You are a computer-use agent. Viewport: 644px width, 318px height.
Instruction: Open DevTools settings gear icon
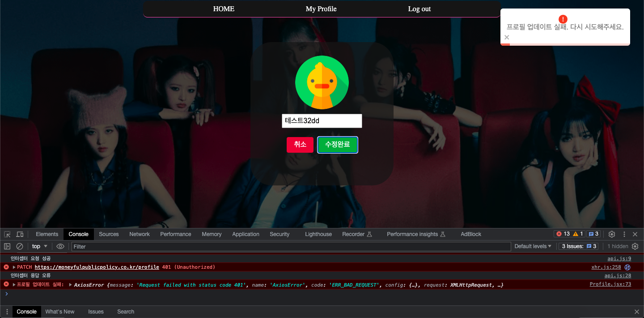pos(612,234)
